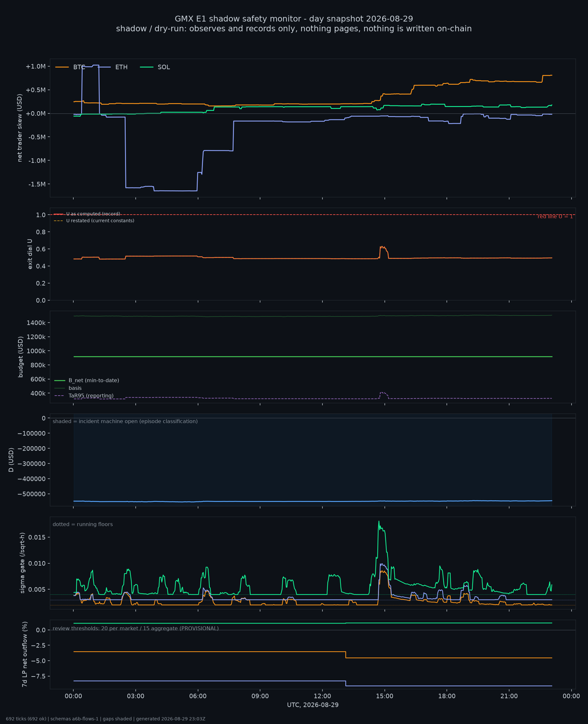This screenshot has width=588, height=724.
Task: Select the SOL legend entry
Action: pyautogui.click(x=155, y=67)
